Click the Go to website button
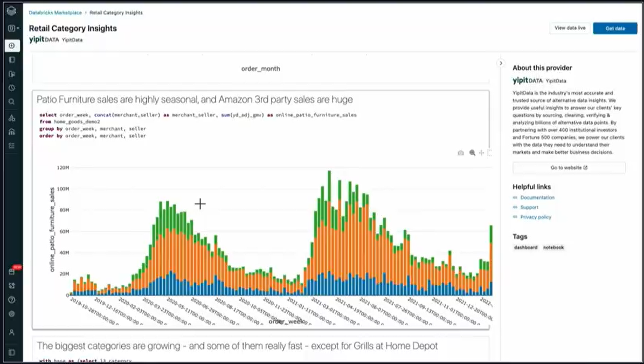The width and height of the screenshot is (644, 364). tap(569, 168)
